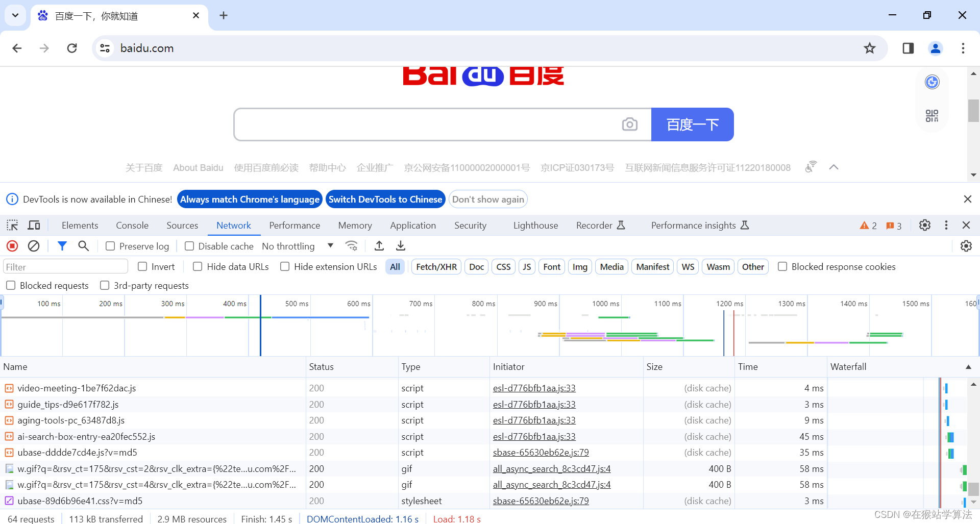Click the blue assistant icon on Baidu page

(x=932, y=82)
